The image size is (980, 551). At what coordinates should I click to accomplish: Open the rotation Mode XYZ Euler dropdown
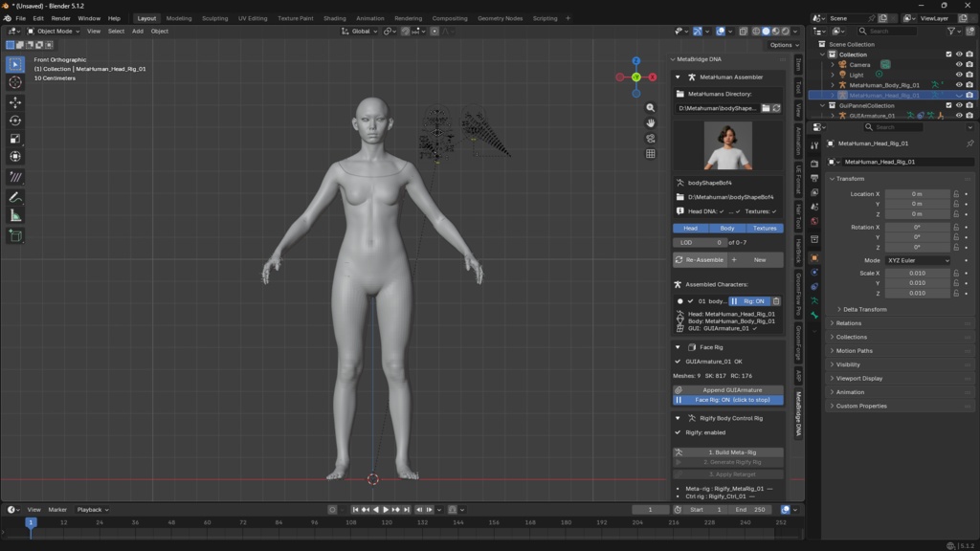coord(918,260)
